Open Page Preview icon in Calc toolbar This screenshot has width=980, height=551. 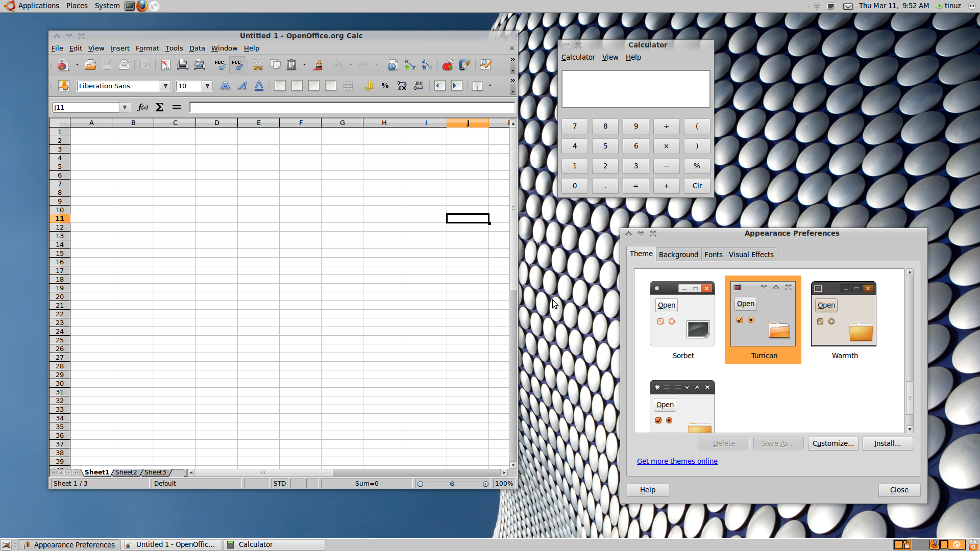click(200, 65)
